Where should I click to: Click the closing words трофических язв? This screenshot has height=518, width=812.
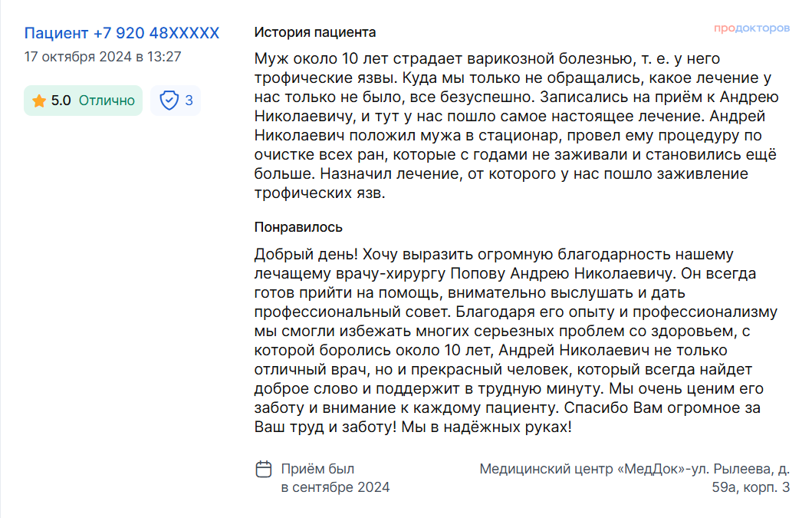(320, 193)
